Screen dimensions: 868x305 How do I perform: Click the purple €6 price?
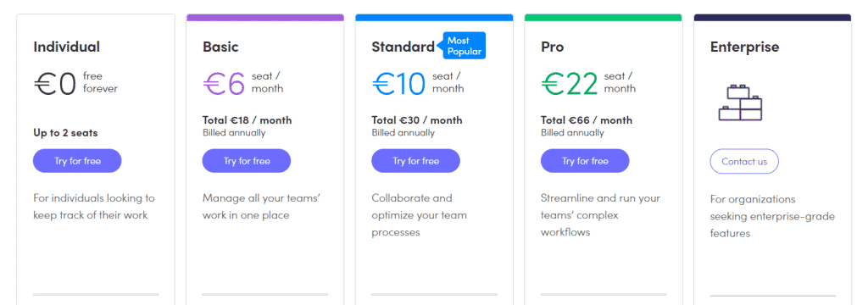coord(224,84)
